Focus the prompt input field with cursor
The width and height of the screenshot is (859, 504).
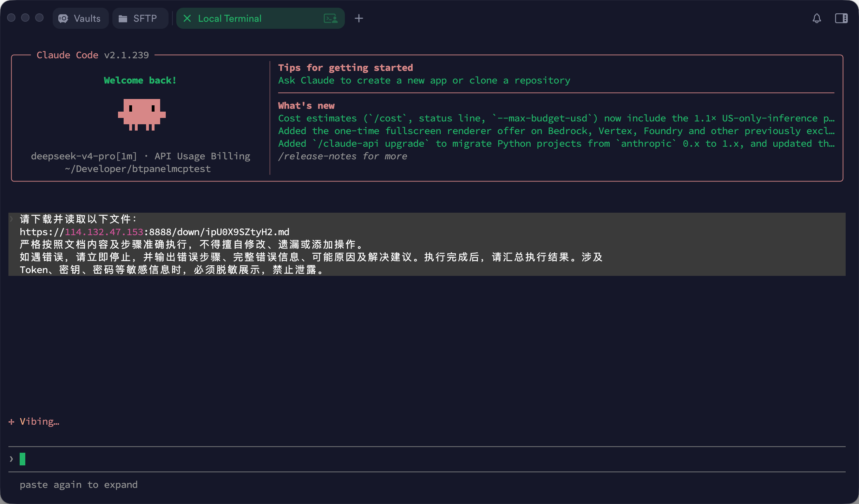[x=427, y=459]
